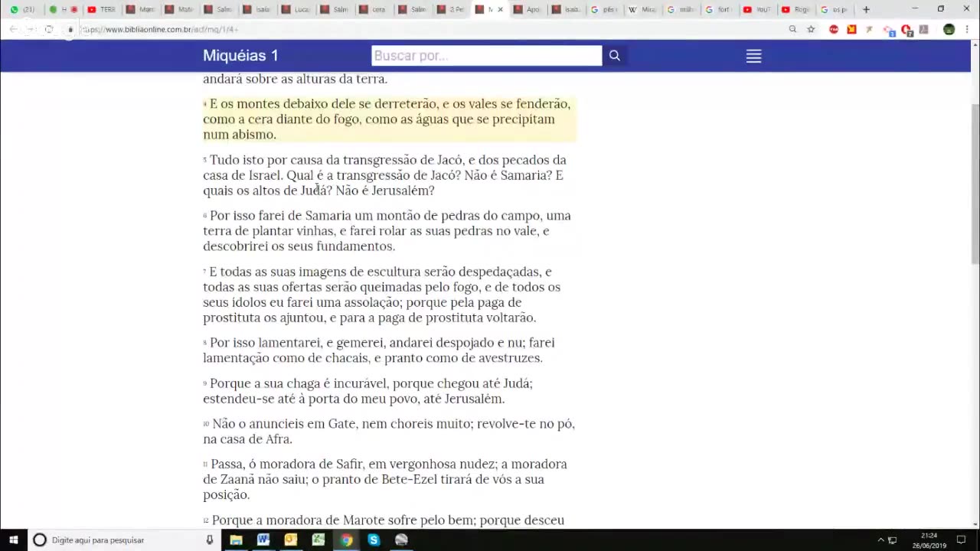Switch to the '2 Pe' tab
The width and height of the screenshot is (980, 551).
pyautogui.click(x=450, y=9)
